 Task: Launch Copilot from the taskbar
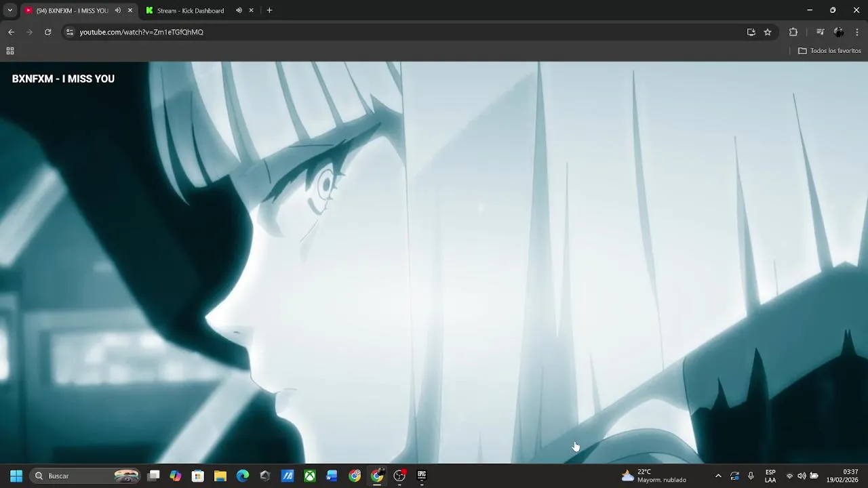point(176,476)
